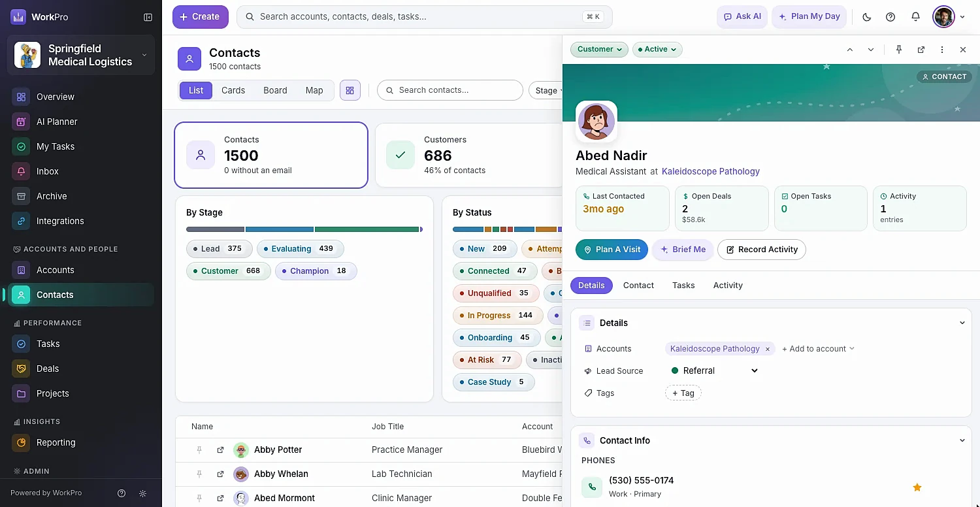Viewport: 980px width, 507px height.
Task: Expand Springfield Medical Logistics workspace switcher
Action: click(x=81, y=55)
